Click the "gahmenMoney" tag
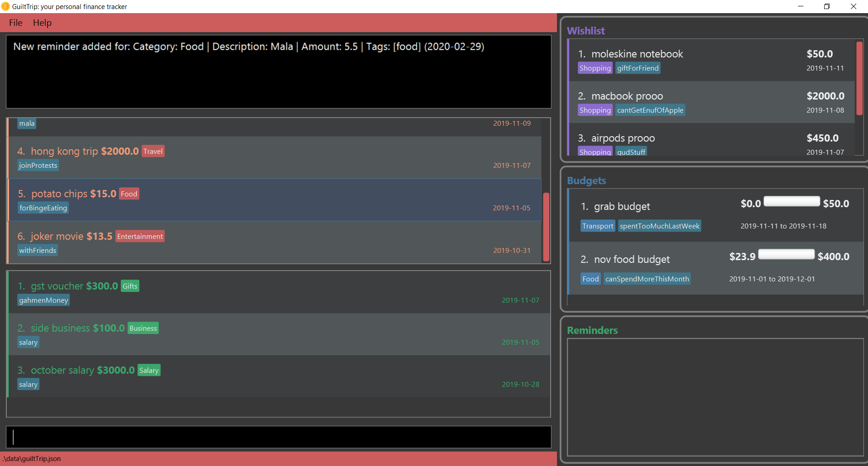 pos(43,300)
